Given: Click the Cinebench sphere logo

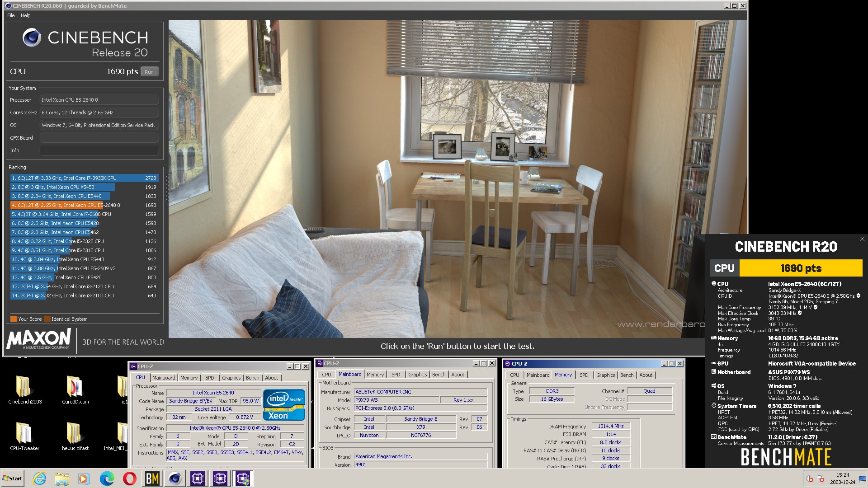Looking at the screenshot, I should 32,38.
